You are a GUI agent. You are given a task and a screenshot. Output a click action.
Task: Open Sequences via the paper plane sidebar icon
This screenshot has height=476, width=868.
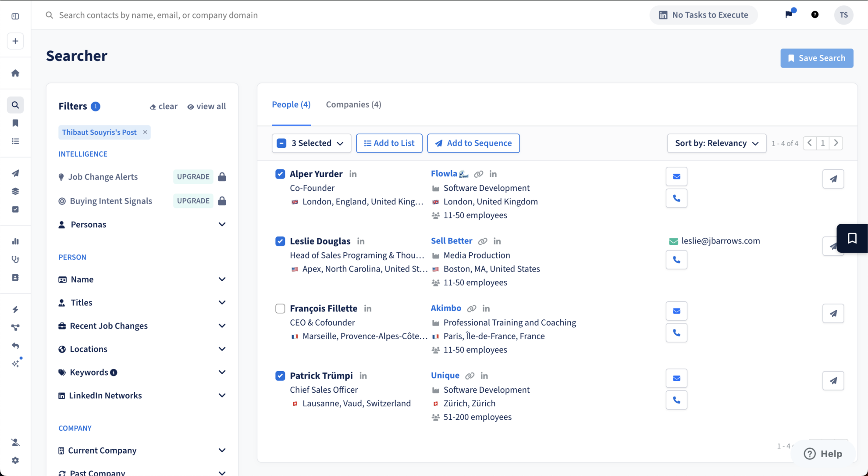pos(15,173)
